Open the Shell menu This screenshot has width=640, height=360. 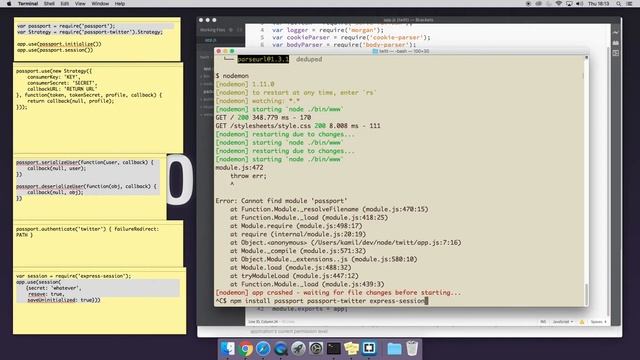click(x=49, y=4)
